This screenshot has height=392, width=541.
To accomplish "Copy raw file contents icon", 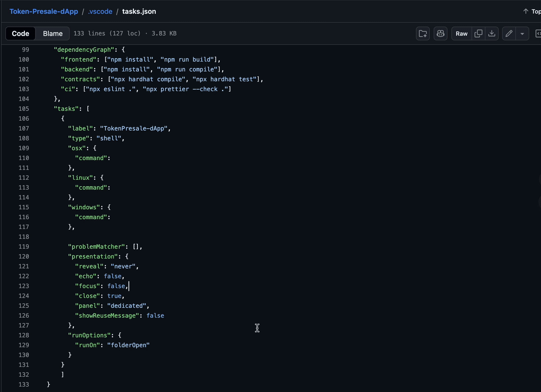I will click(x=478, y=33).
